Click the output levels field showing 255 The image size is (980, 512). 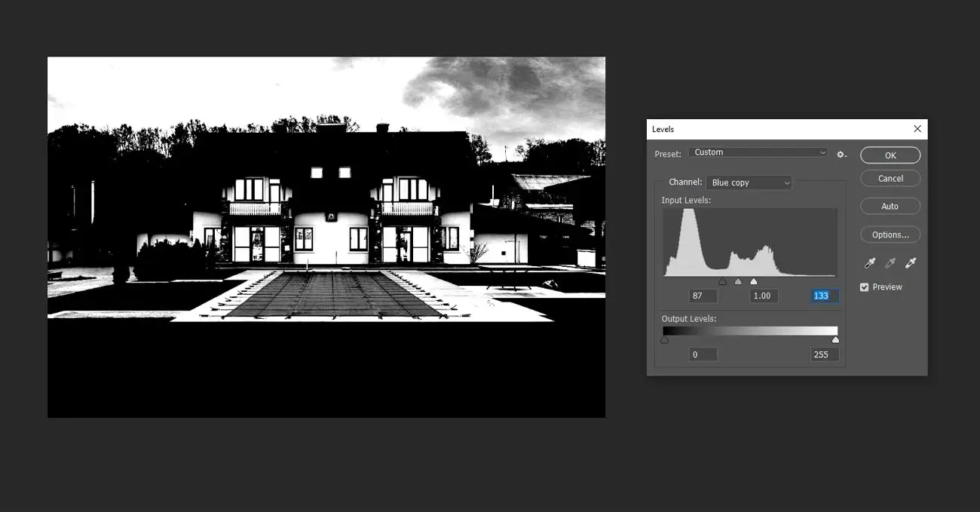[824, 354]
